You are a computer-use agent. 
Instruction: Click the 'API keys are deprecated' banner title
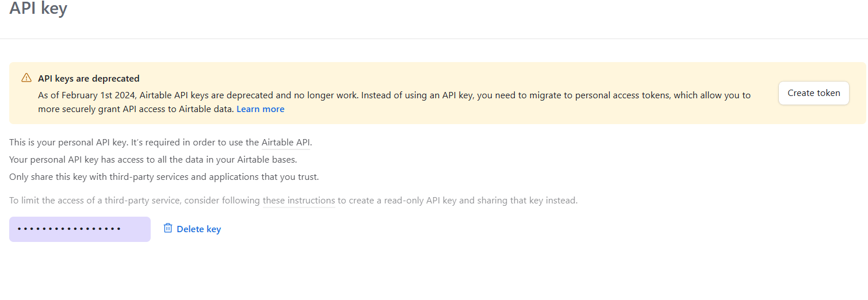(x=89, y=79)
